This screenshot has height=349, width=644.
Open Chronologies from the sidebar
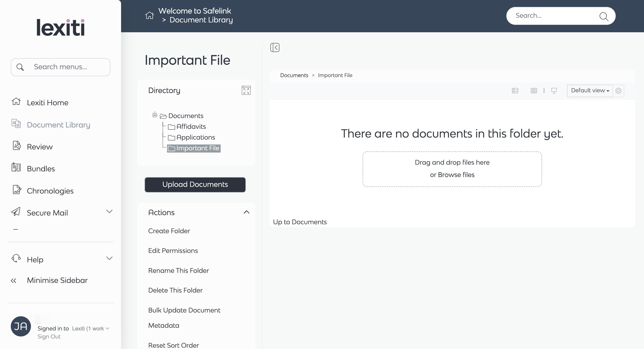(50, 191)
